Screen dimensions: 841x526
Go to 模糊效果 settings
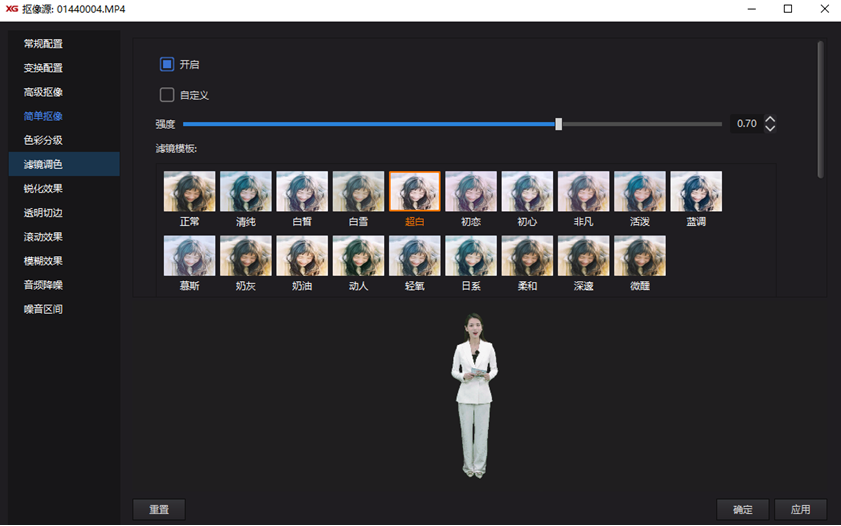64,261
